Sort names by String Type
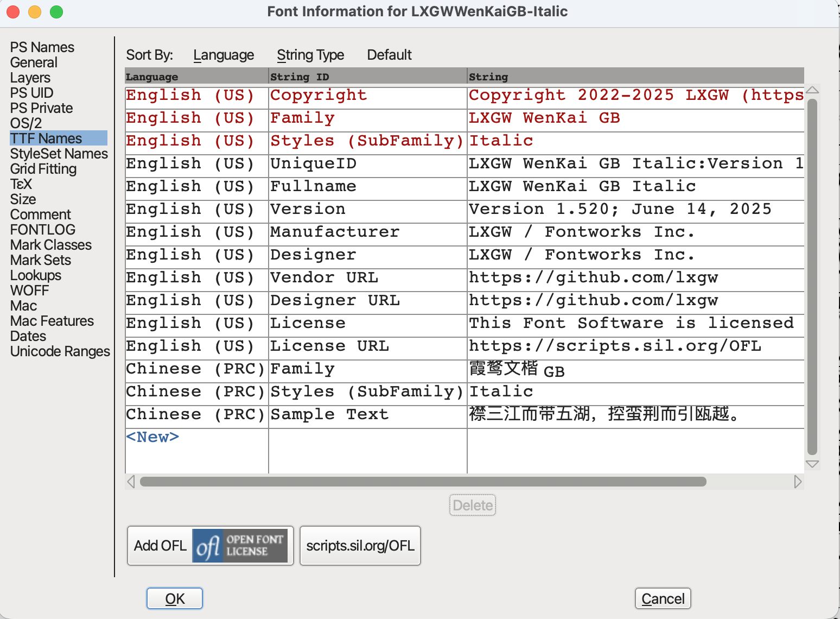 (310, 55)
